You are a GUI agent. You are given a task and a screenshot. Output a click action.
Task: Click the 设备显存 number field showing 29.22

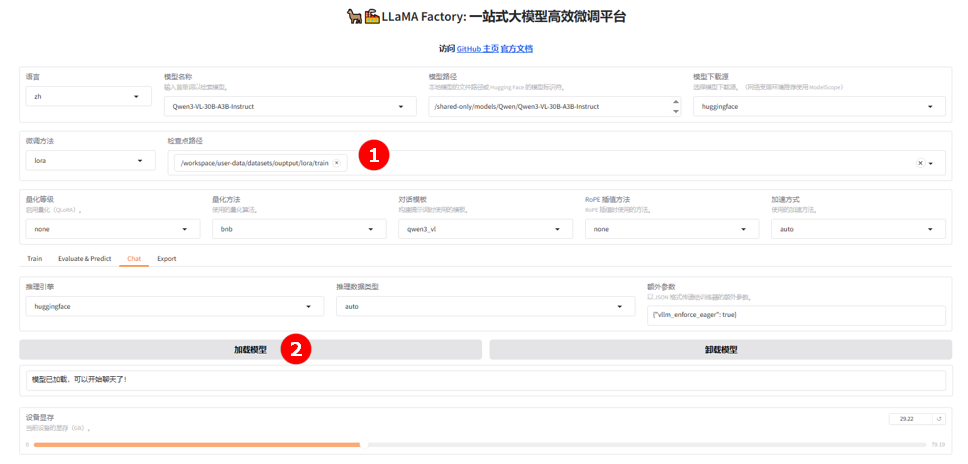point(911,419)
